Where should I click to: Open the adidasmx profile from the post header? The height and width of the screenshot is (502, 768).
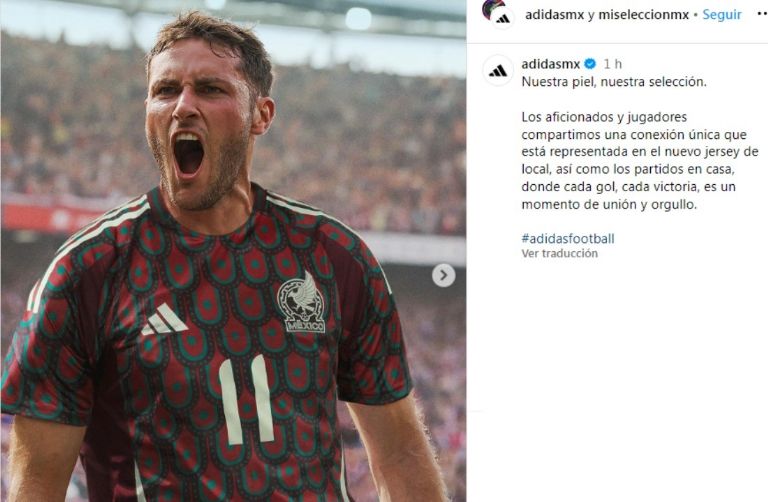point(554,15)
